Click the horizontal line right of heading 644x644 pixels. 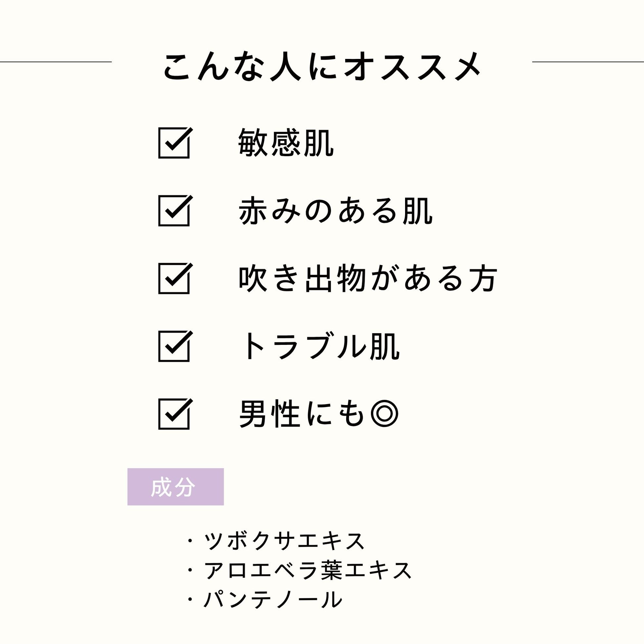588,62
